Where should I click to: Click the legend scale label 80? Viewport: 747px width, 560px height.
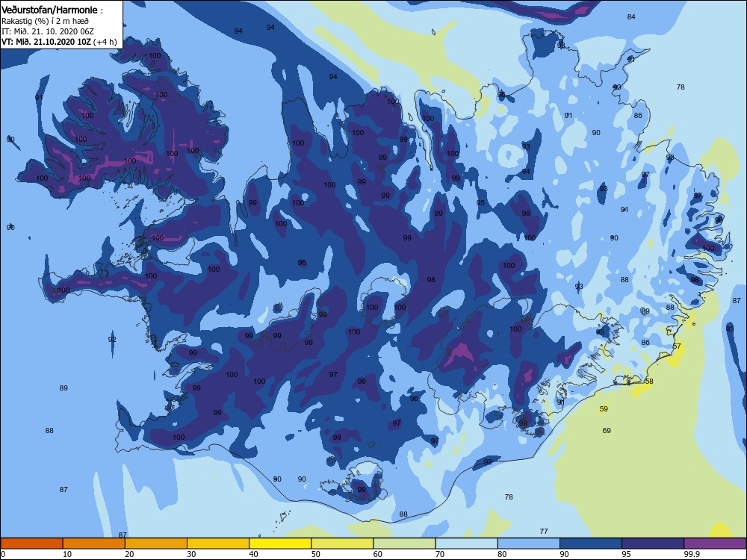click(x=502, y=554)
